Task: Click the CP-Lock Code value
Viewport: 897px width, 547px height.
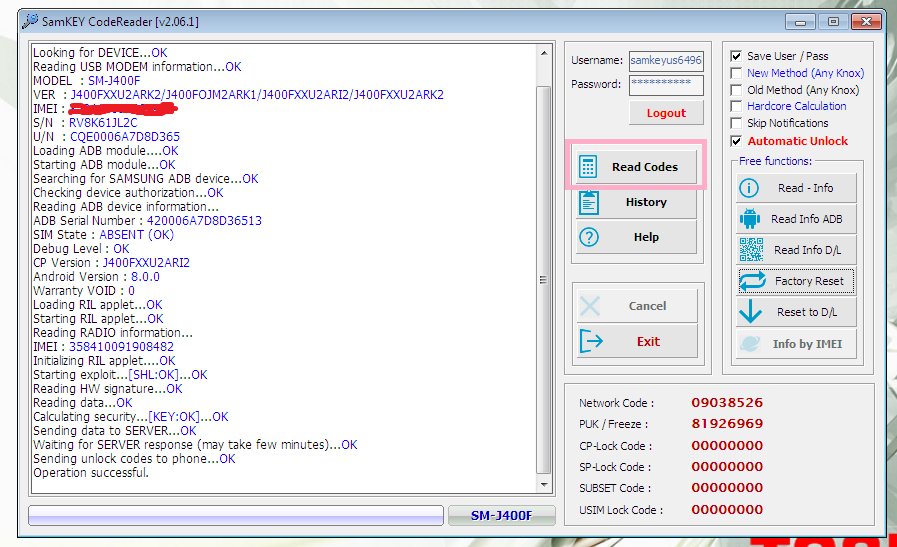Action: tap(727, 446)
